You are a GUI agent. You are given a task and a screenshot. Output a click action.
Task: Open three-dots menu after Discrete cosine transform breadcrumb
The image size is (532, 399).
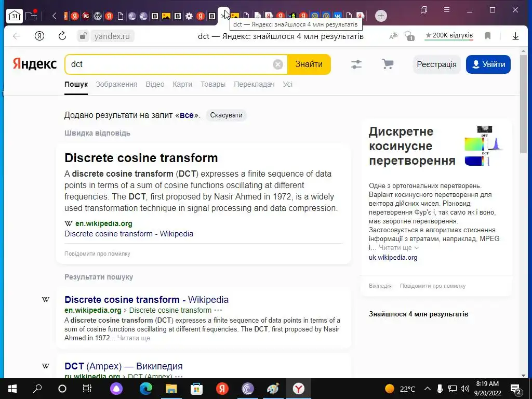tap(218, 310)
